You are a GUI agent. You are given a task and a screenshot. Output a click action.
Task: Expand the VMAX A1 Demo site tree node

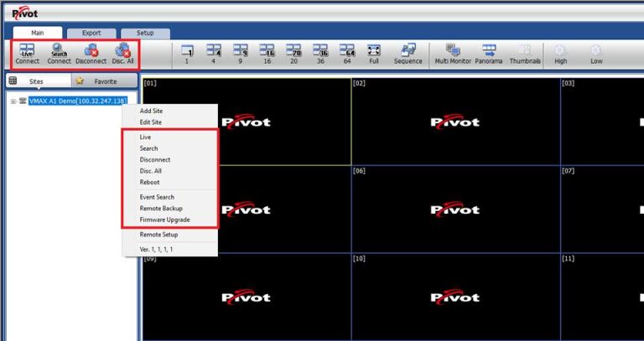[x=13, y=101]
